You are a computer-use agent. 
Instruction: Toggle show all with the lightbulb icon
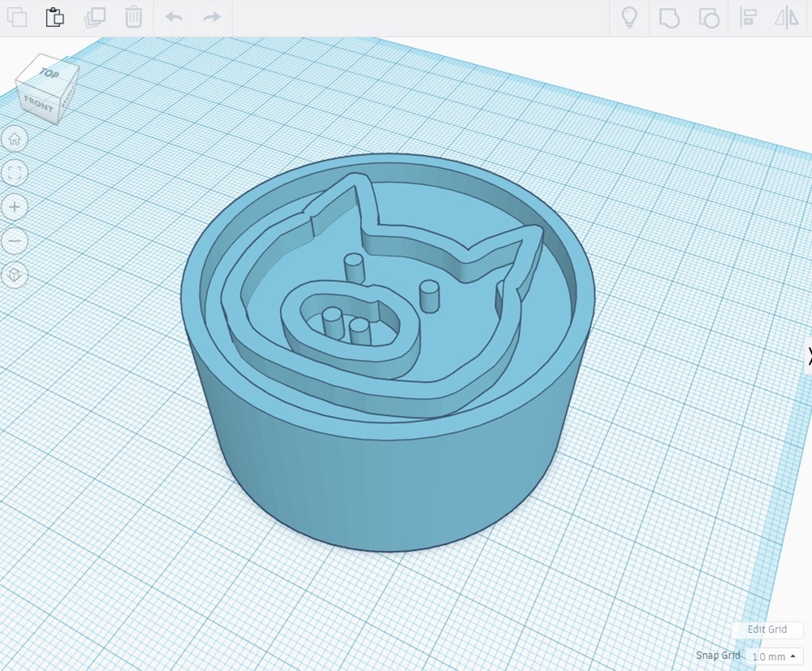tap(628, 17)
